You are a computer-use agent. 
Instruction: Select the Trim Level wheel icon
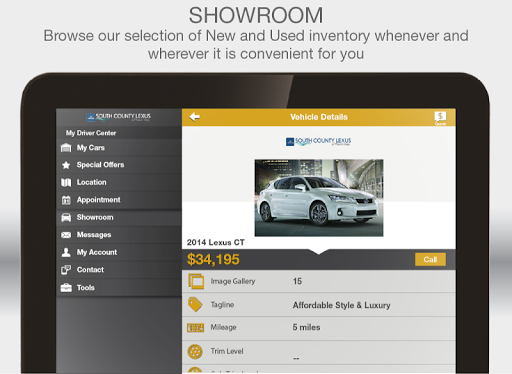pos(195,352)
